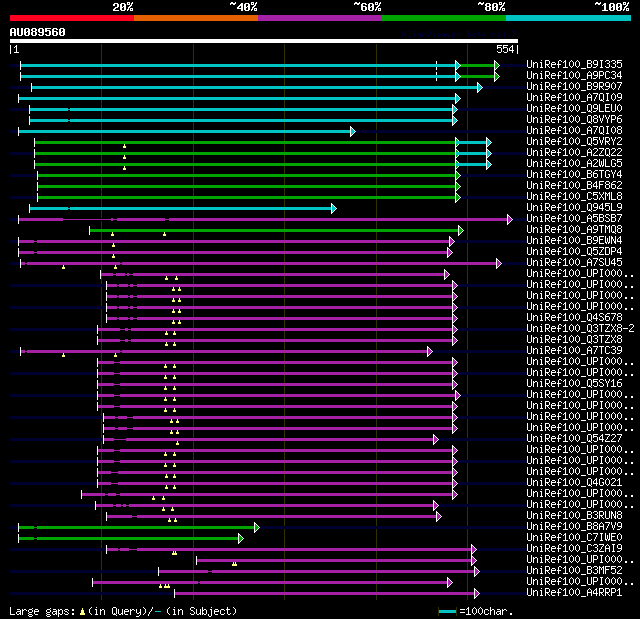The image size is (640, 619).
Task: Click the cyan ~100% identity color bar
Action: pyautogui.click(x=568, y=18)
